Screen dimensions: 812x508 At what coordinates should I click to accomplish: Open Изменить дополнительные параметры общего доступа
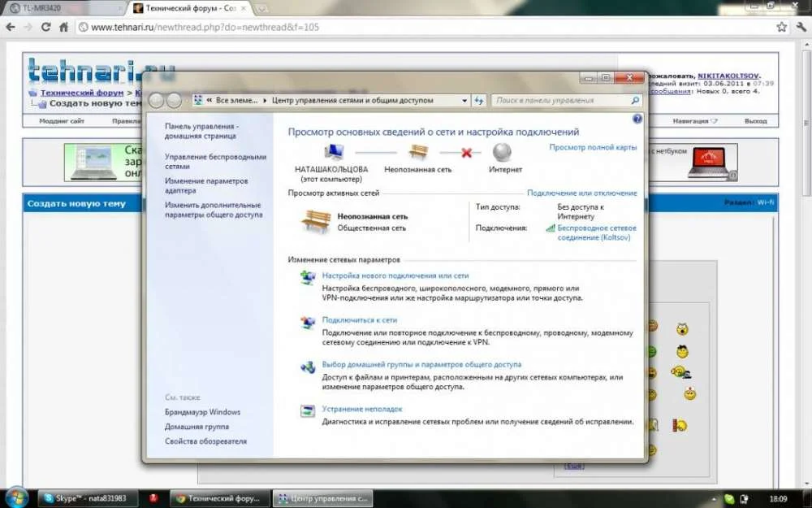pos(214,210)
